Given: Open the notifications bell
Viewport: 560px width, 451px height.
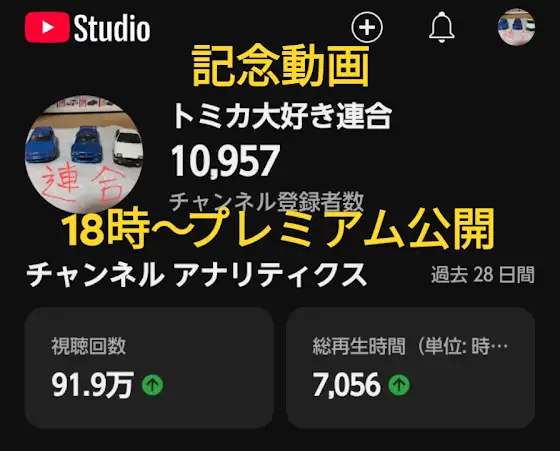Looking at the screenshot, I should tap(441, 27).
